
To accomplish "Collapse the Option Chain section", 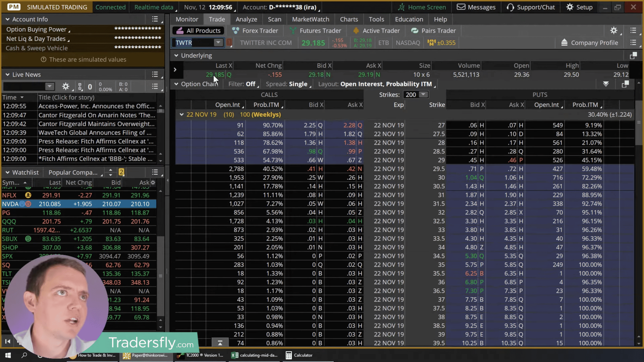I will [x=176, y=84].
